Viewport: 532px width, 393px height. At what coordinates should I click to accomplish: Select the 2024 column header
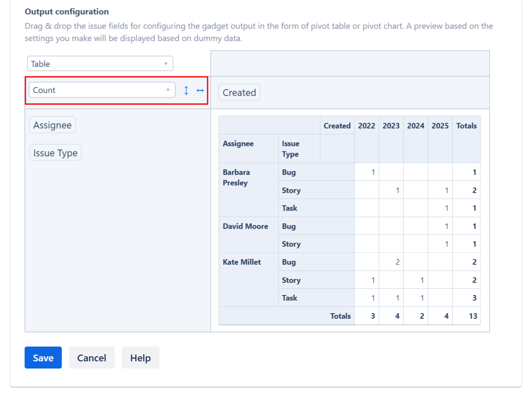pyautogui.click(x=415, y=126)
